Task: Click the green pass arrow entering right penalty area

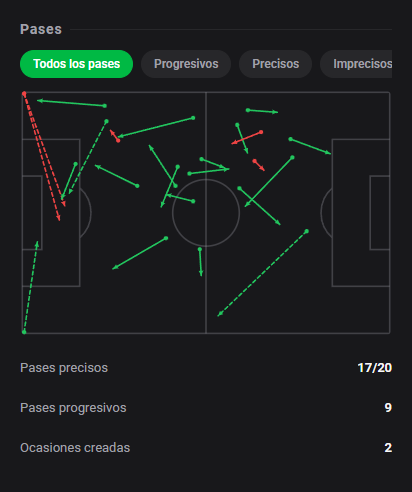Action: [x=310, y=146]
